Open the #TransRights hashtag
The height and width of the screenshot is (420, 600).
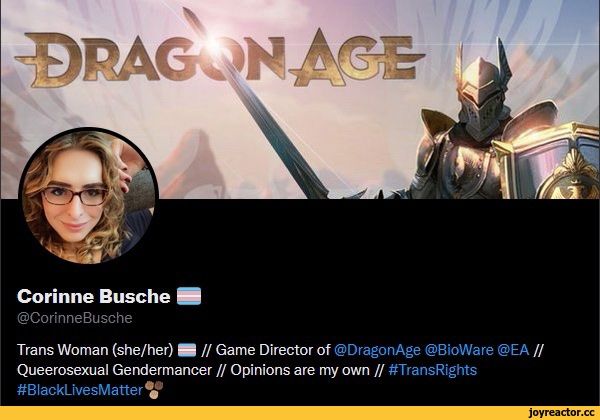(432, 370)
